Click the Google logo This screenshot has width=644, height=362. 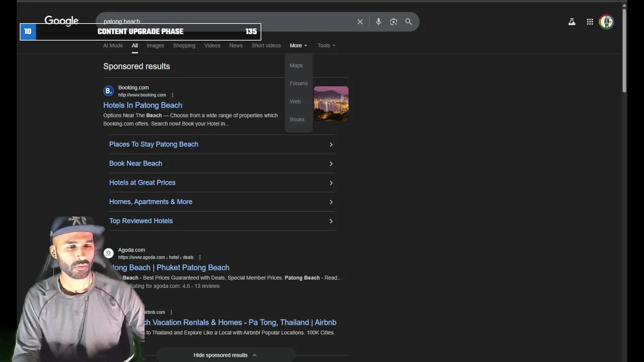tap(61, 21)
